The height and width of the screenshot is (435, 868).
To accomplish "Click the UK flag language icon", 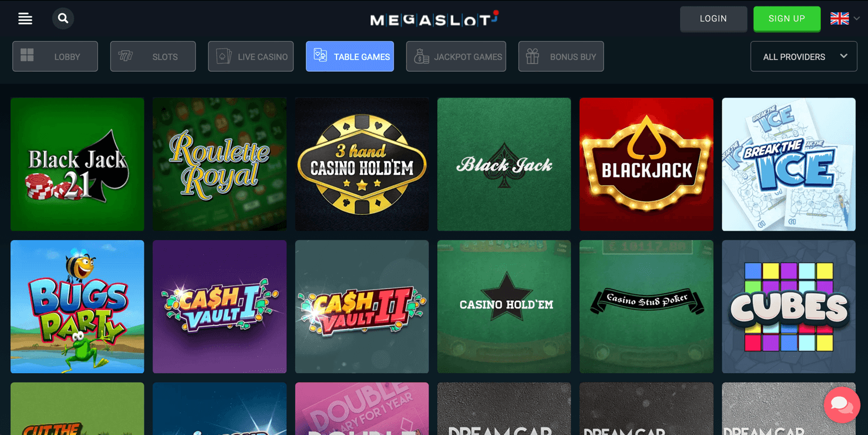I will pyautogui.click(x=839, y=19).
